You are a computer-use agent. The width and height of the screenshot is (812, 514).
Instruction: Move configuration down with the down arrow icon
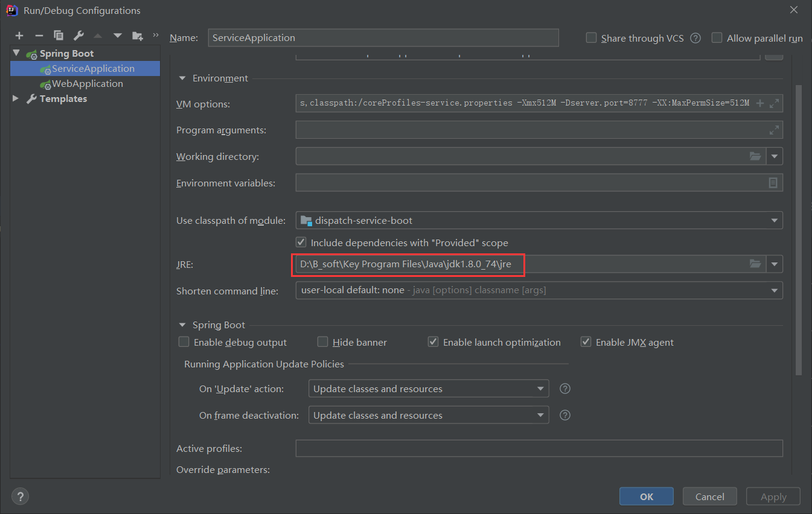pyautogui.click(x=117, y=35)
